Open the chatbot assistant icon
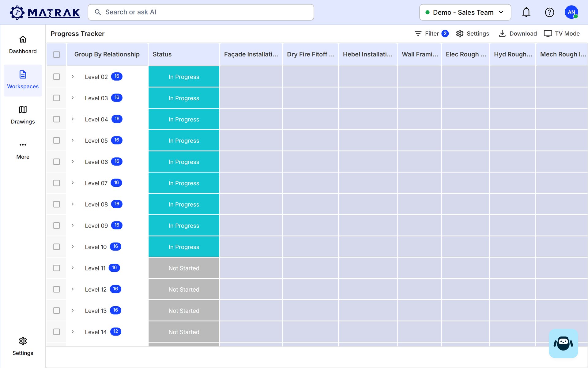The image size is (588, 368). [x=563, y=343]
